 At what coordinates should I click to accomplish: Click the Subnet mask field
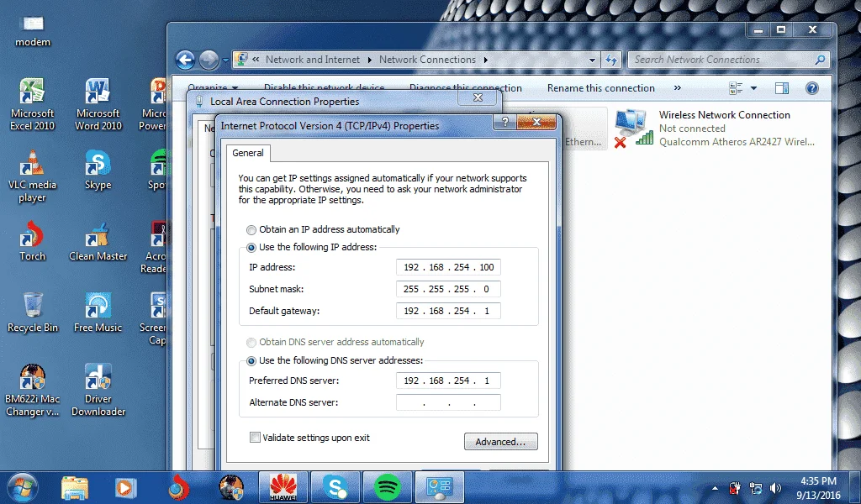[448, 289]
